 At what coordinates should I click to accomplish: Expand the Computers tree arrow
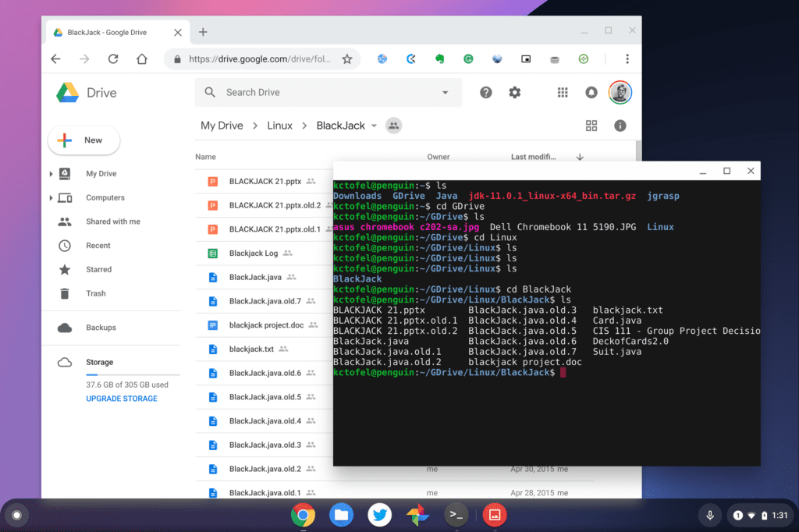click(51, 197)
